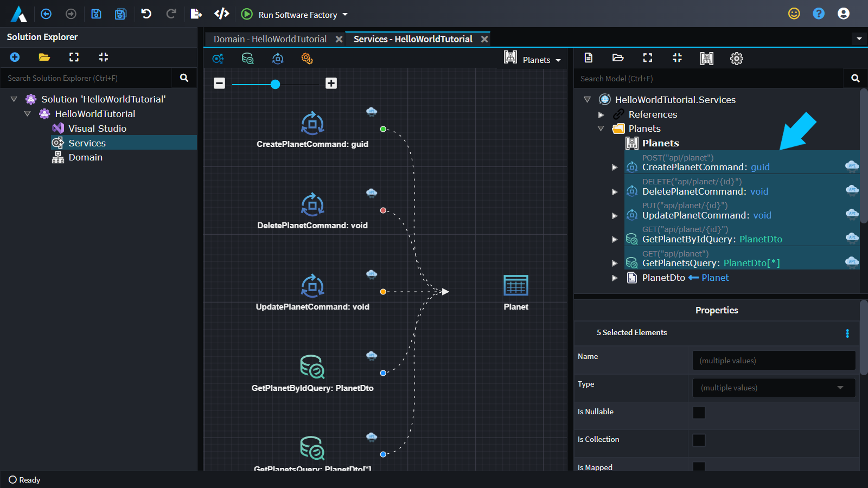Viewport: 868px width, 488px height.
Task: Open the code view icon
Action: pyautogui.click(x=222, y=14)
